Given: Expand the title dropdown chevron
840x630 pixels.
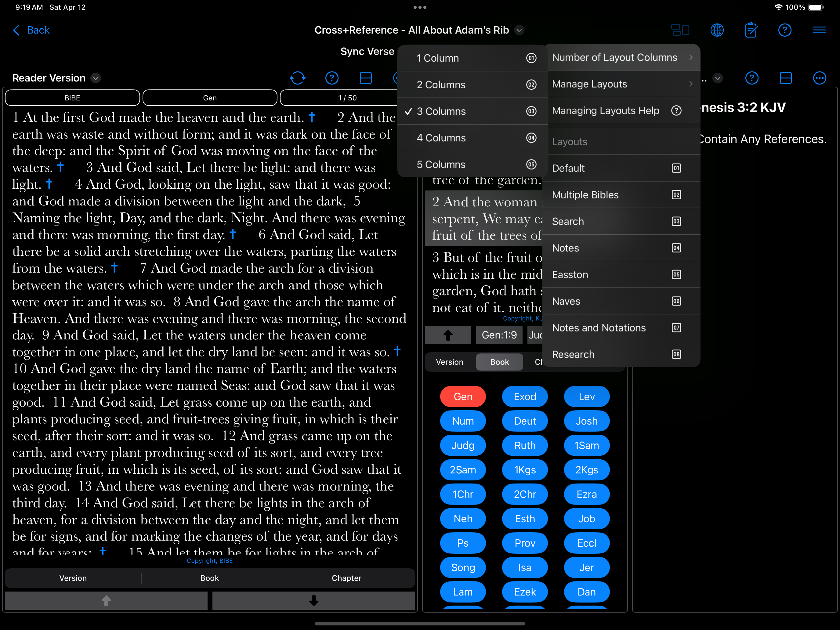Looking at the screenshot, I should (x=520, y=30).
